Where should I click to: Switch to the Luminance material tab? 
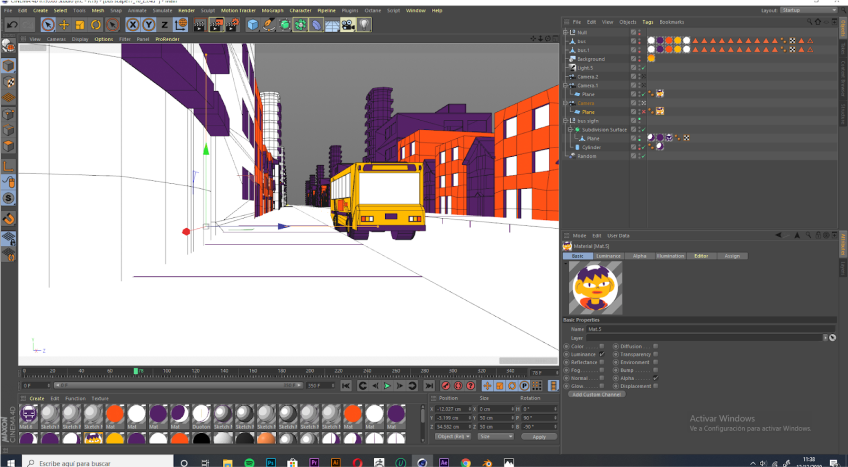point(608,256)
